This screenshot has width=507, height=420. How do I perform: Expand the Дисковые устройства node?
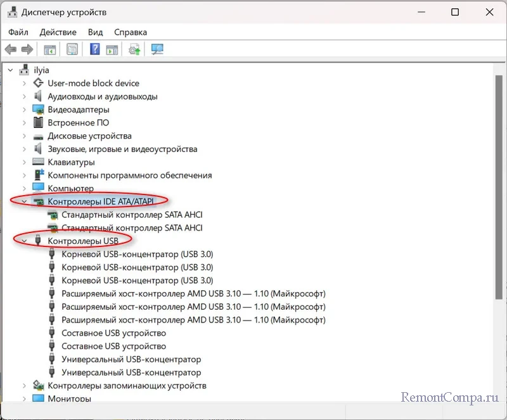pyautogui.click(x=24, y=136)
